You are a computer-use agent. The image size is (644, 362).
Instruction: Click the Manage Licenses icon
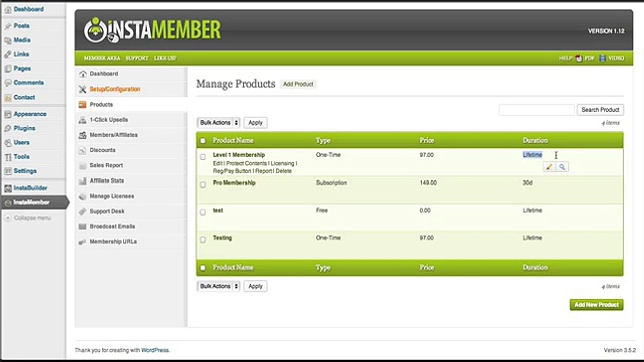point(83,196)
